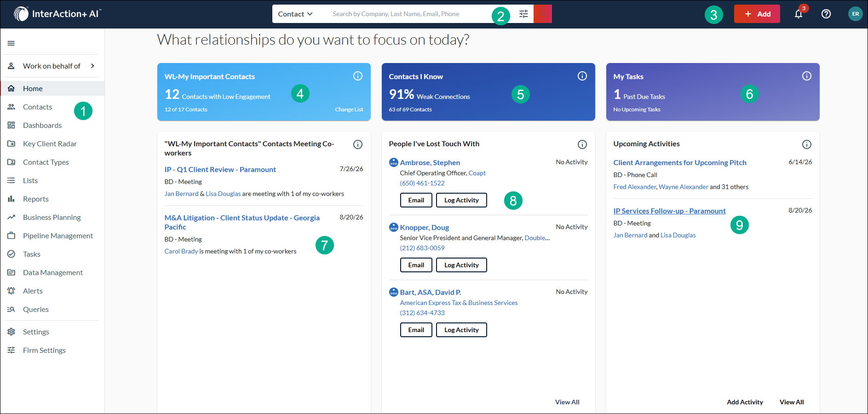The height and width of the screenshot is (414, 868).
Task: Open the 12 Contacts with Low Engagement card
Action: click(264, 92)
